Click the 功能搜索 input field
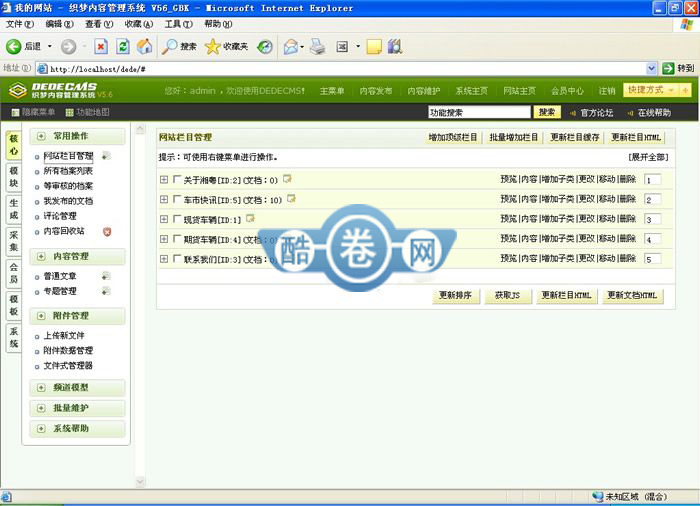Viewport: 700px width, 506px height. click(479, 112)
